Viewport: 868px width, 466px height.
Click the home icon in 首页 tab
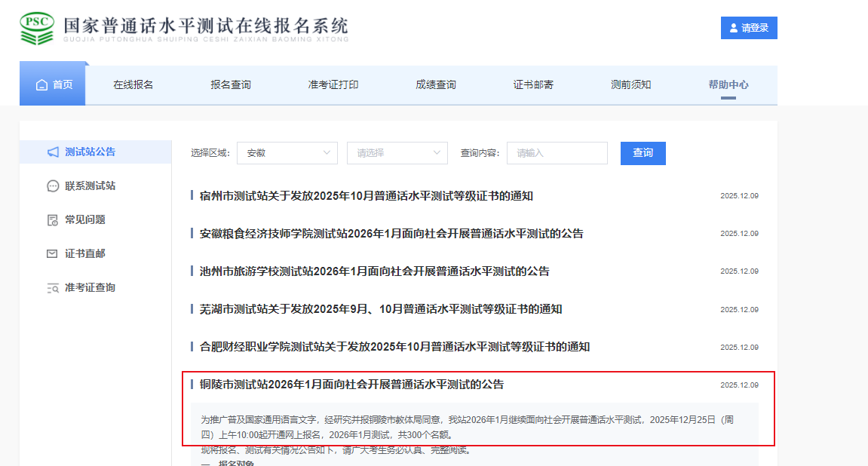point(42,84)
